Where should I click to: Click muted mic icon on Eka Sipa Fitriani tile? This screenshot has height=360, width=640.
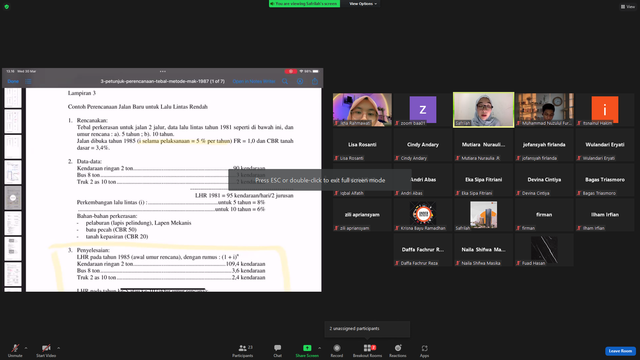pos(458,193)
